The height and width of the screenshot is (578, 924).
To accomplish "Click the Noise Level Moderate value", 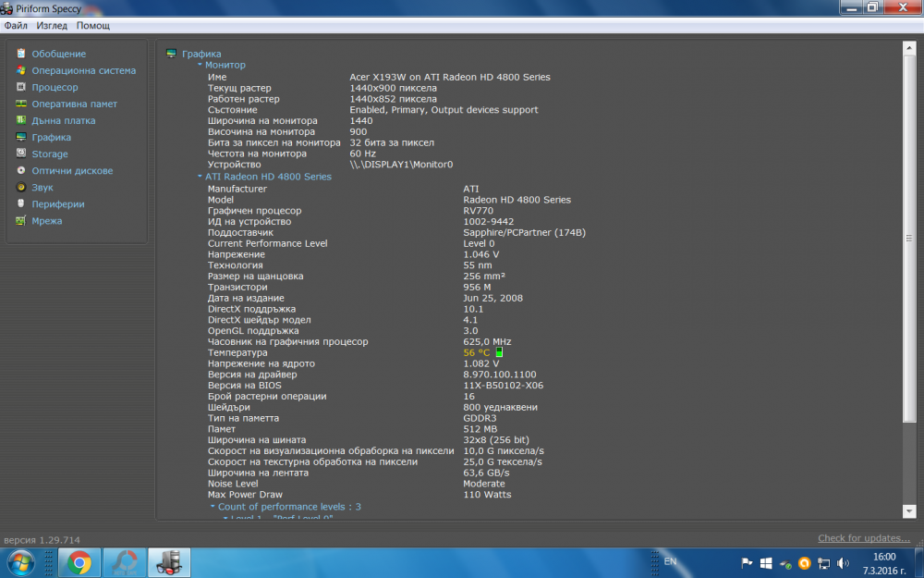I will click(484, 484).
